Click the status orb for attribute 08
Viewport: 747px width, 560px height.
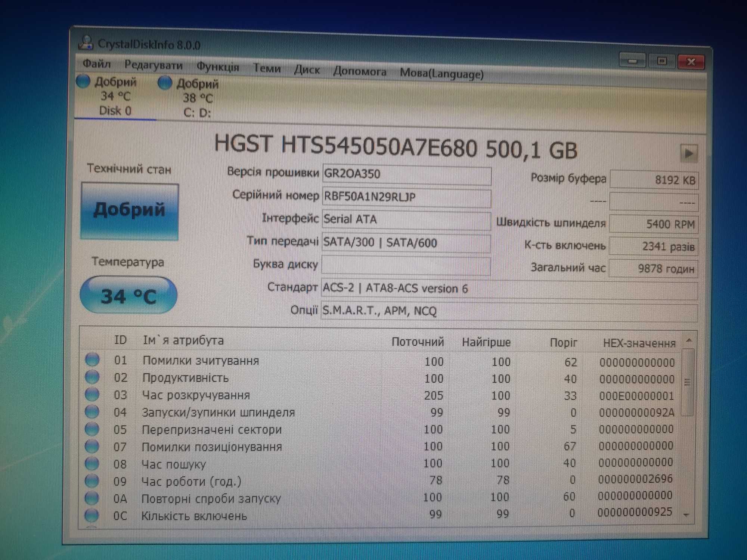click(x=92, y=463)
